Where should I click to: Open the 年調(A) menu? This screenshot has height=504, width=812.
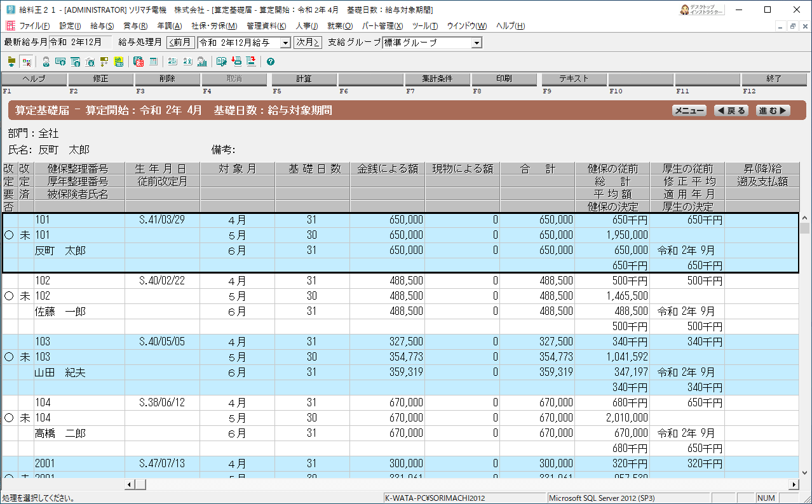coord(169,26)
